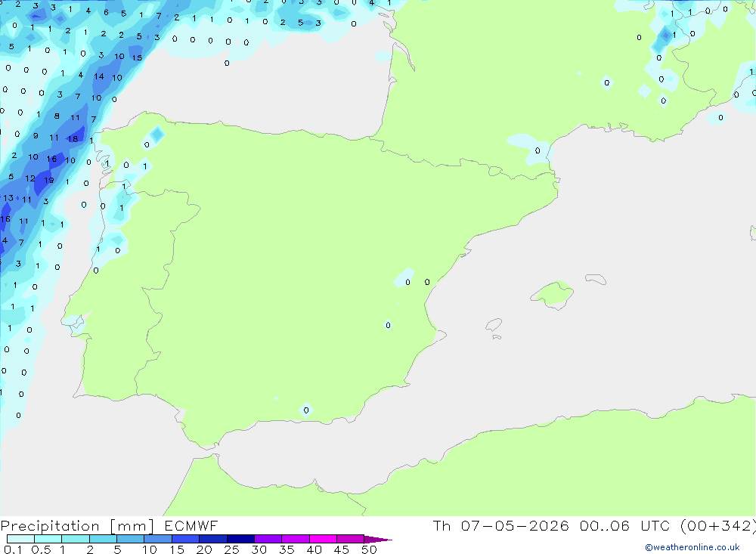Click the "18" precipitation value on the map
Image resolution: width=756 pixels, height=554 pixels.
(x=73, y=139)
